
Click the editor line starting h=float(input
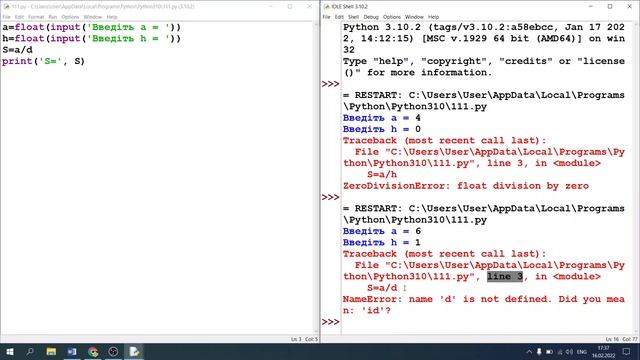(x=91, y=39)
